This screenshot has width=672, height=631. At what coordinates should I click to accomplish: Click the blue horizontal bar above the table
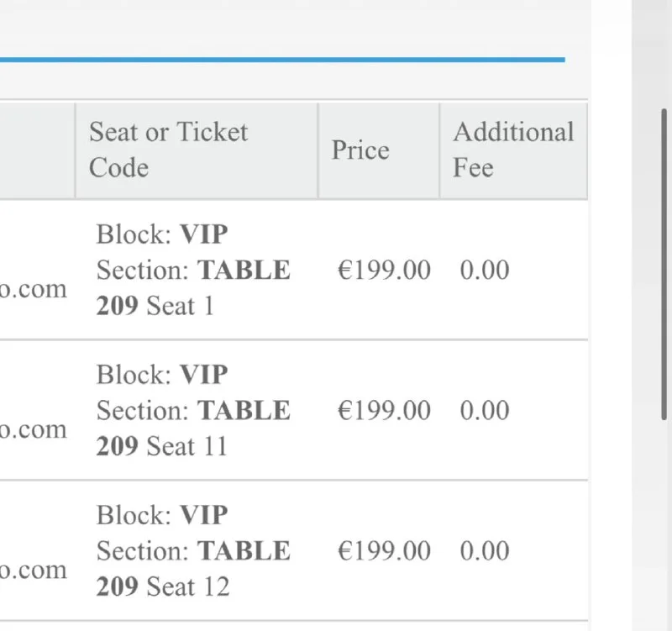click(282, 60)
